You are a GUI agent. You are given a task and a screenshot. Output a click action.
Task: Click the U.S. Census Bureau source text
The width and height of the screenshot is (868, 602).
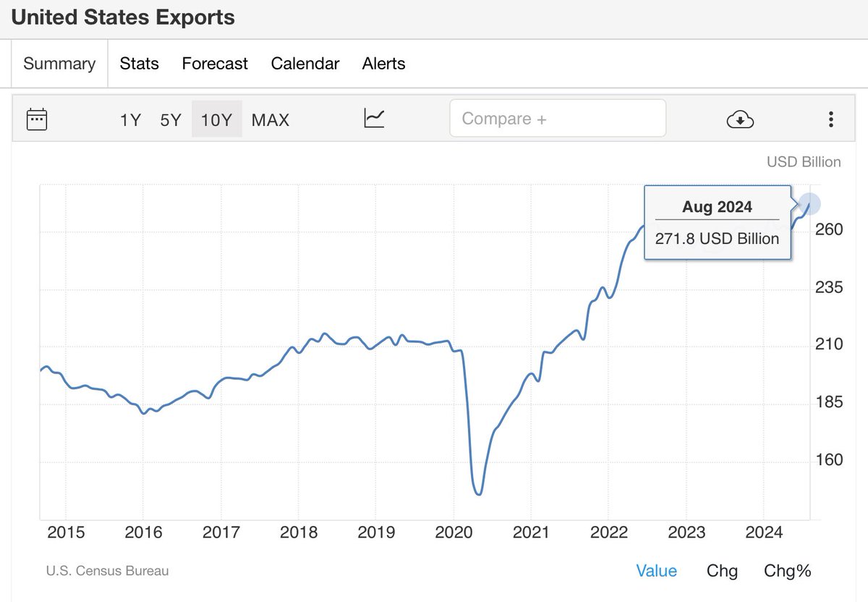pos(107,571)
